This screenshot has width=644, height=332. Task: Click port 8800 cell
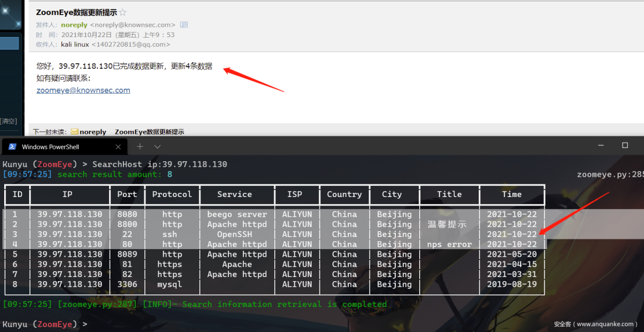(128, 224)
